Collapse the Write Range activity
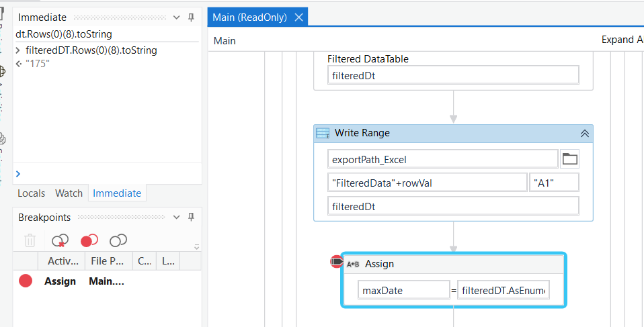Image resolution: width=644 pixels, height=327 pixels. 585,133
